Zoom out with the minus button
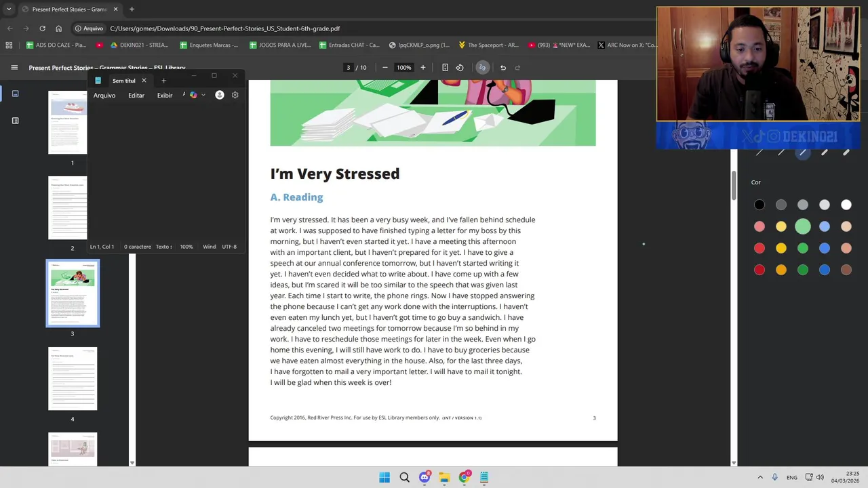The width and height of the screenshot is (868, 488). [x=385, y=67]
